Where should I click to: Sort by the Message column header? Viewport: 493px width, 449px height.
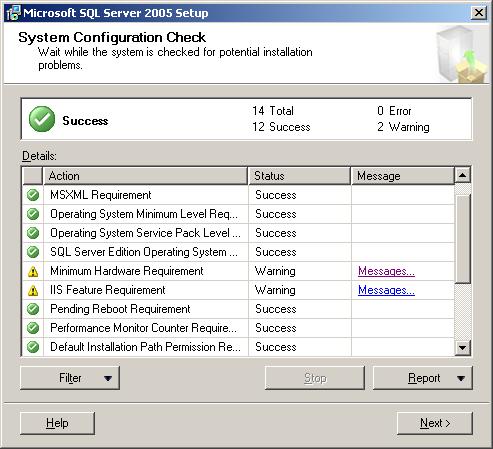[x=403, y=176]
